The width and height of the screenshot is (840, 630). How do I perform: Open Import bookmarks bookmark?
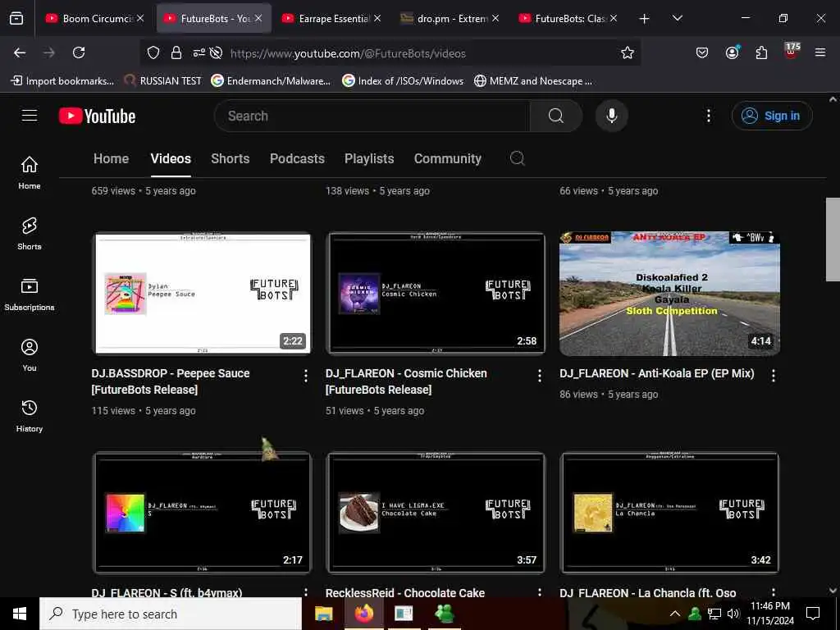[62, 81]
